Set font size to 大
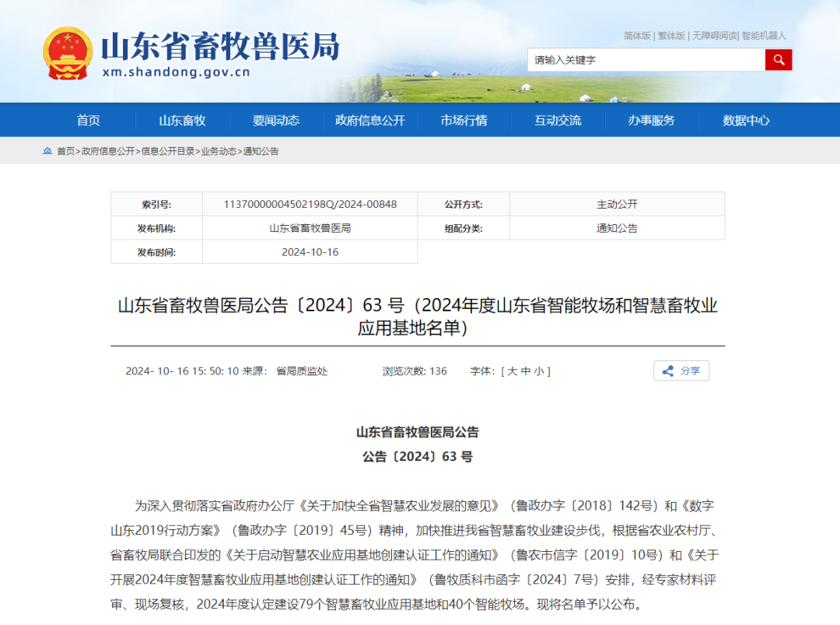Screen dimensions: 840x625 tap(513, 371)
